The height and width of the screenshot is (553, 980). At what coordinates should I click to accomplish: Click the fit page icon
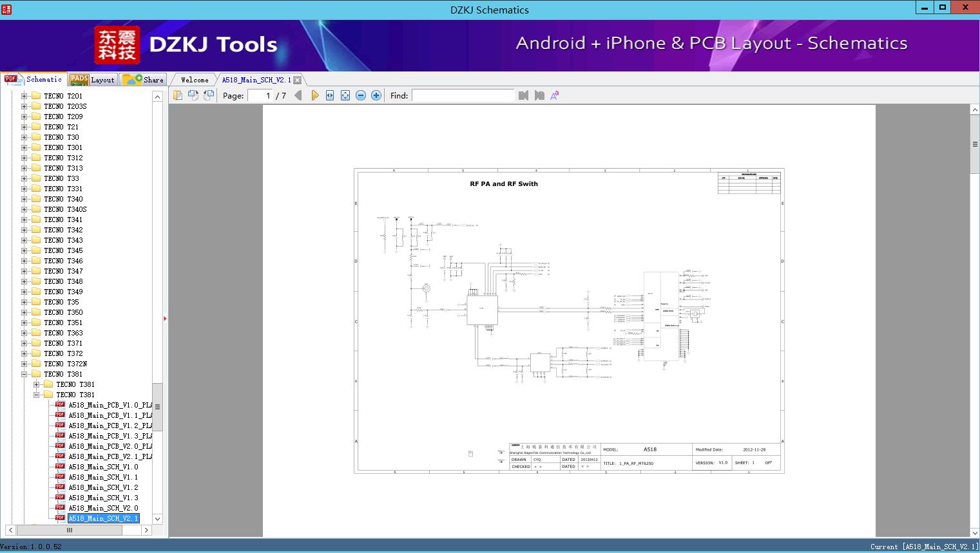(345, 95)
